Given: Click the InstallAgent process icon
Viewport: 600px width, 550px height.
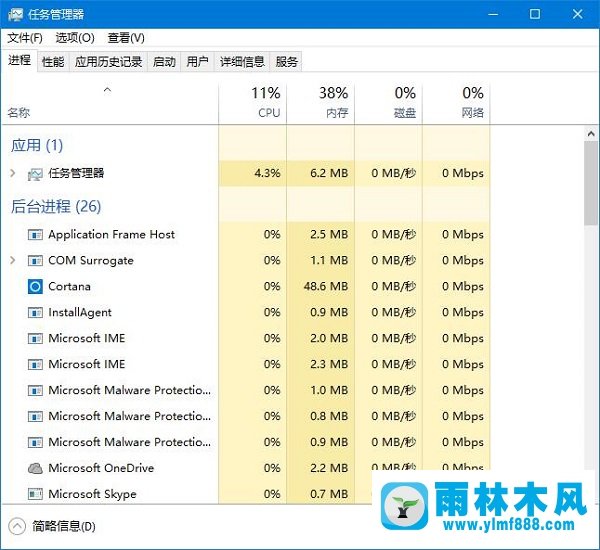Looking at the screenshot, I should tap(35, 313).
